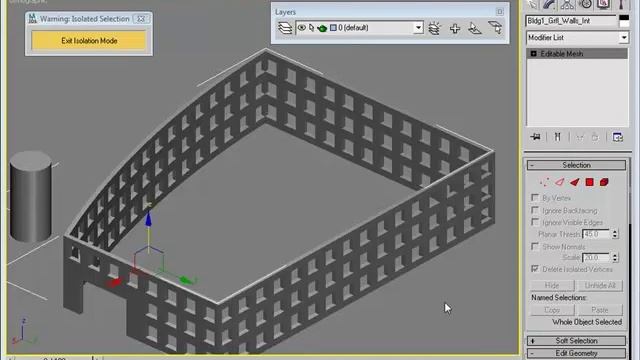The image size is (640, 360).
Task: Click the Unhide All button
Action: 600,285
